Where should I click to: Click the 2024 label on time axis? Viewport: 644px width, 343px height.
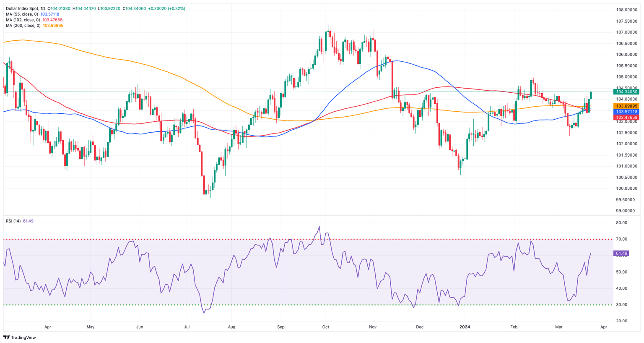(465, 327)
